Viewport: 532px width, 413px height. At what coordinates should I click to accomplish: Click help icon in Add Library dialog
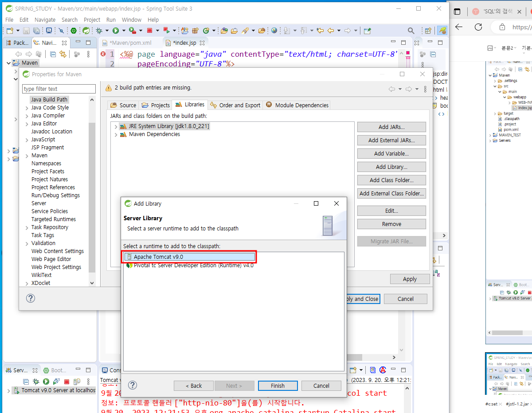(x=132, y=385)
